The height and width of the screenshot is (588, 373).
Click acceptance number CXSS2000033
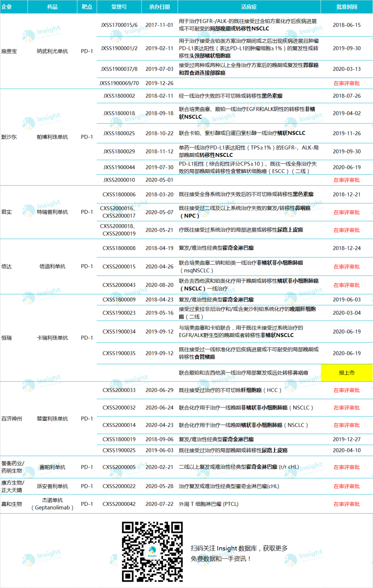coord(119,390)
